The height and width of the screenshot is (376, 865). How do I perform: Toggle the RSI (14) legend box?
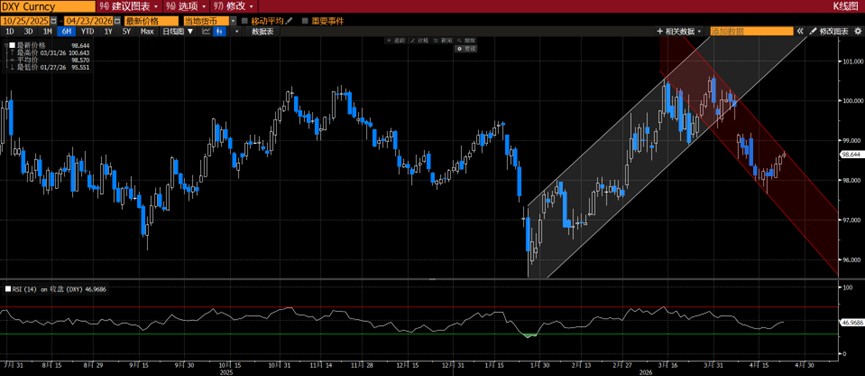click(x=8, y=288)
